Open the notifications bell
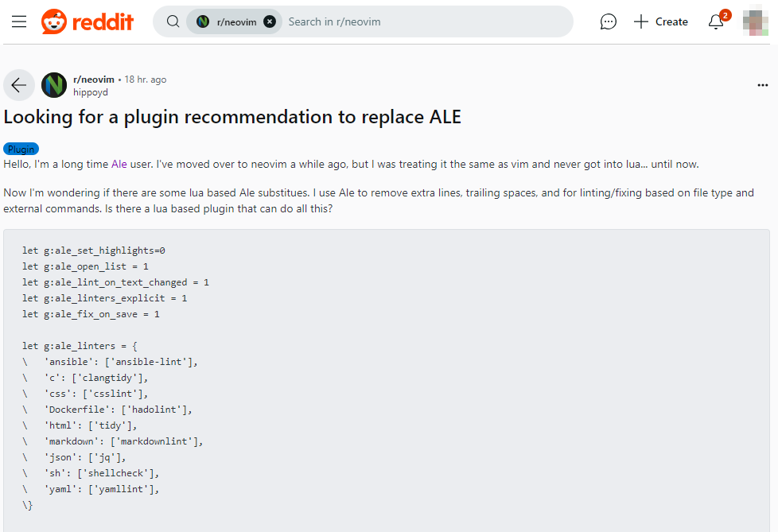 [x=715, y=21]
